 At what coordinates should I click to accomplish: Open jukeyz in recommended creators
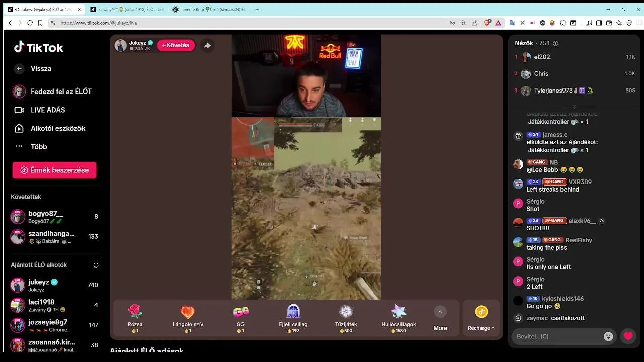54,285
